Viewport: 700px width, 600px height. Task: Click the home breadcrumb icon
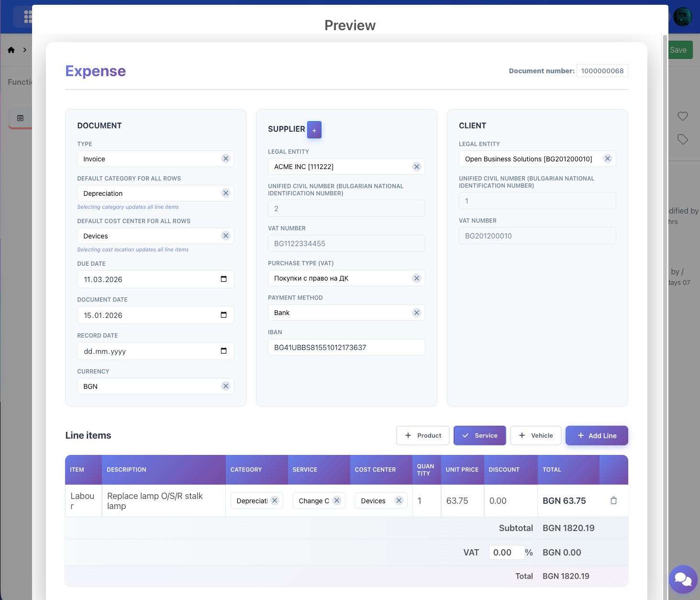click(11, 49)
